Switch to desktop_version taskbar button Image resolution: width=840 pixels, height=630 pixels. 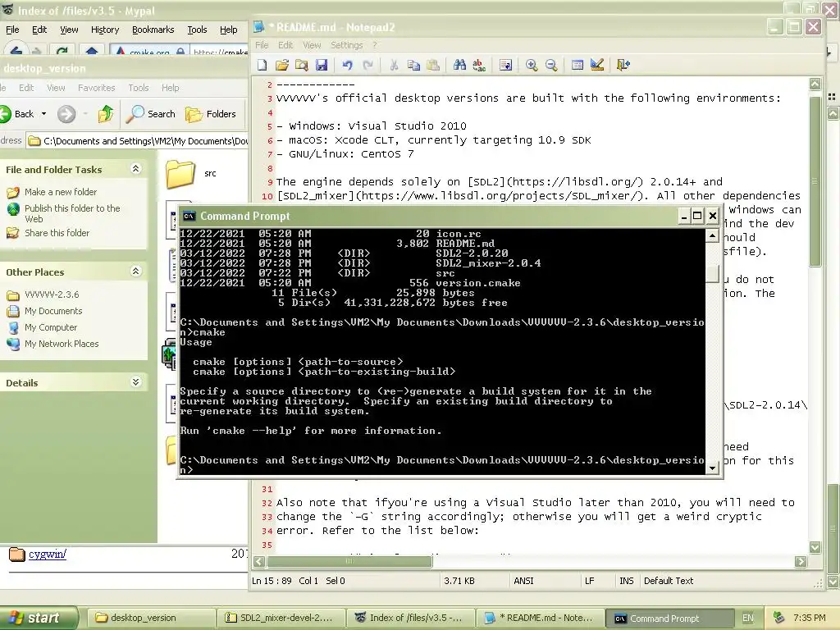(x=150, y=618)
